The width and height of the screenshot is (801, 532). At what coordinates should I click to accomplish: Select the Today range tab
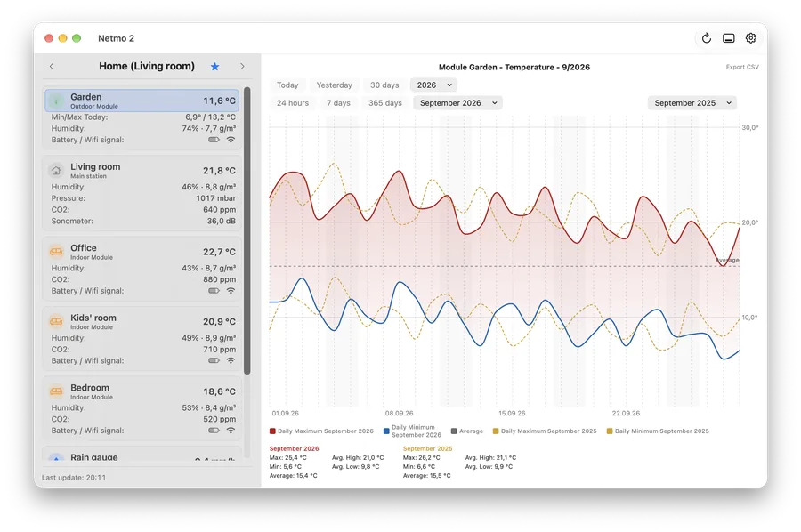click(x=287, y=85)
